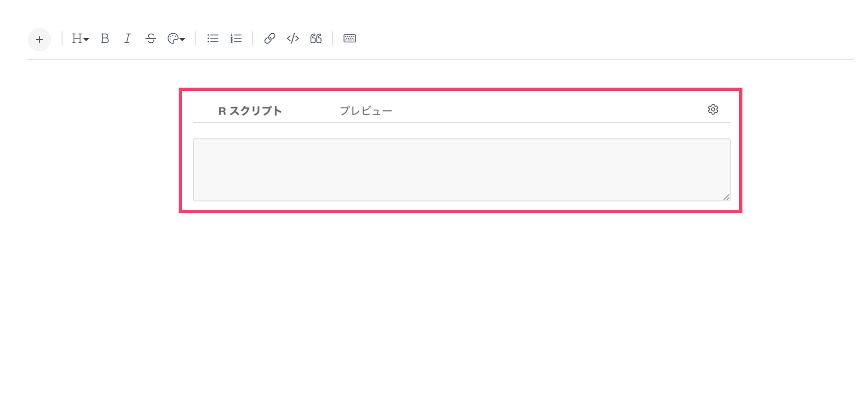868x413 pixels.
Task: Click inside the R script text area
Action: click(x=461, y=170)
